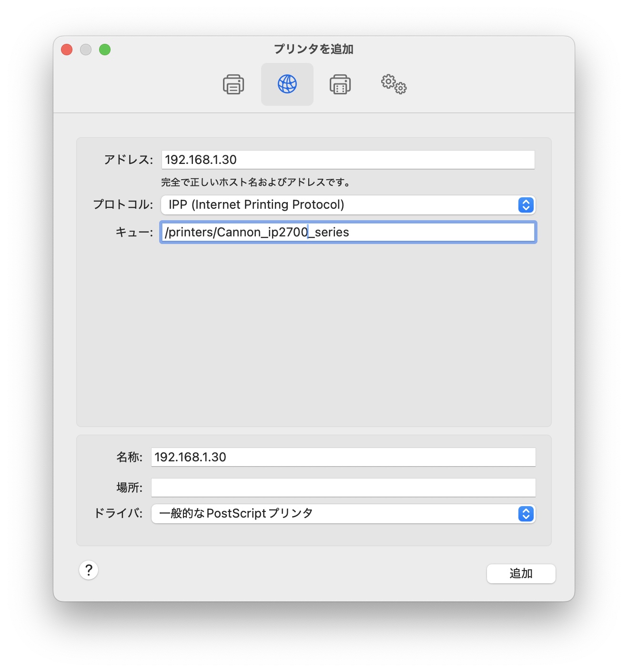Click the gray minimize window button
Viewport: 628px width, 672px height.
[86, 50]
